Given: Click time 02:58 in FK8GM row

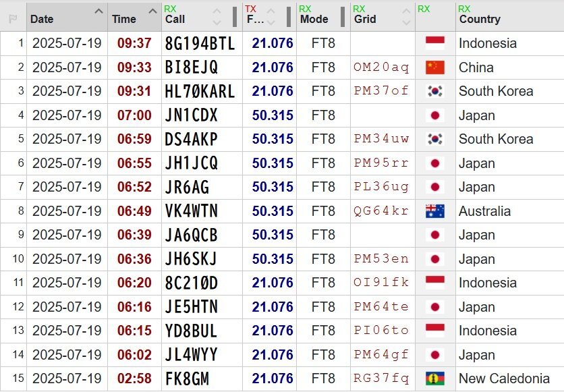Looking at the screenshot, I should (134, 379).
